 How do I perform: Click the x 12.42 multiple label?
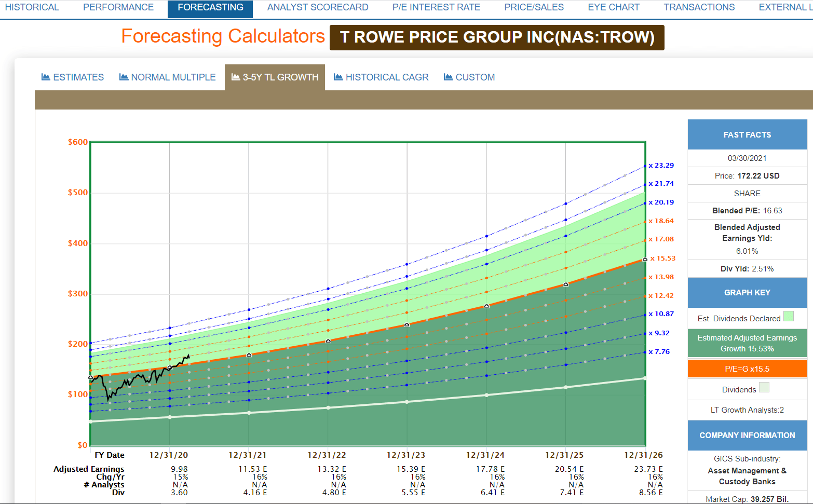coord(661,296)
